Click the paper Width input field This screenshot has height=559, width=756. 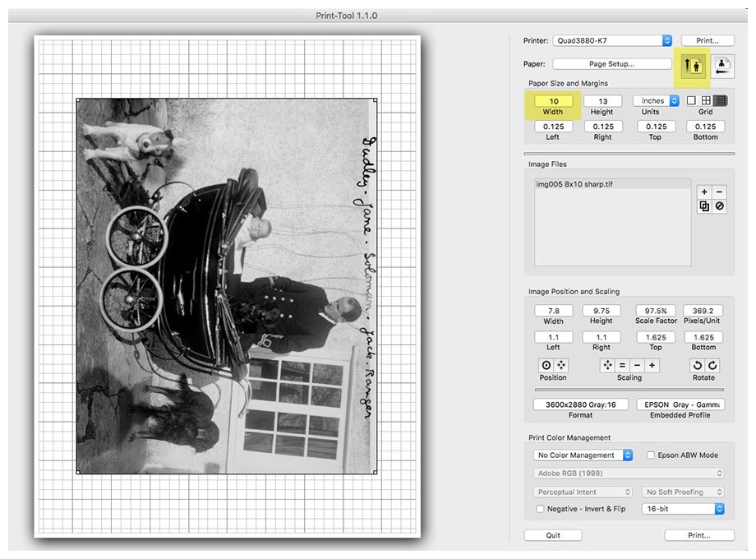(553, 101)
